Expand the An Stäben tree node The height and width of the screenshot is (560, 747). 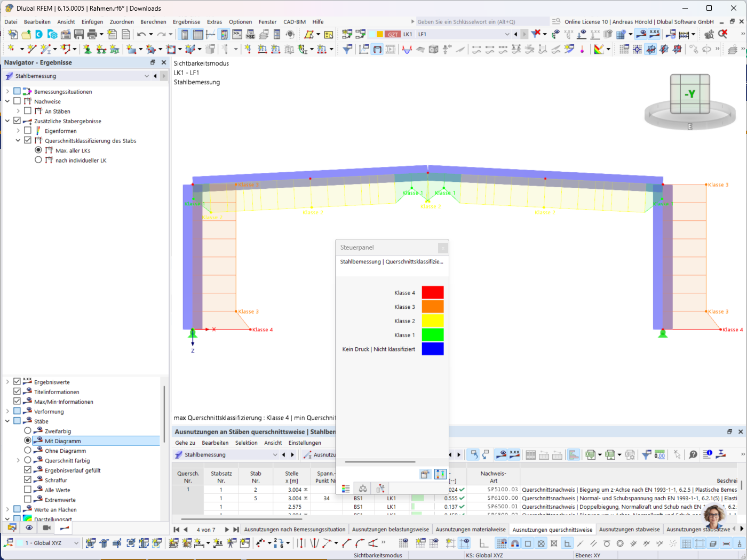[x=18, y=111]
